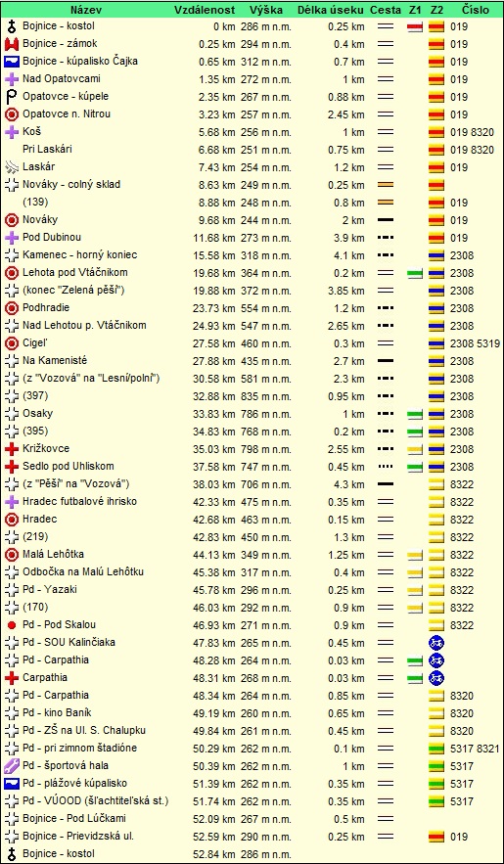The width and height of the screenshot is (504, 864).
Task: Click the castle icon beside Bojnice - zámok
Action: (12, 43)
